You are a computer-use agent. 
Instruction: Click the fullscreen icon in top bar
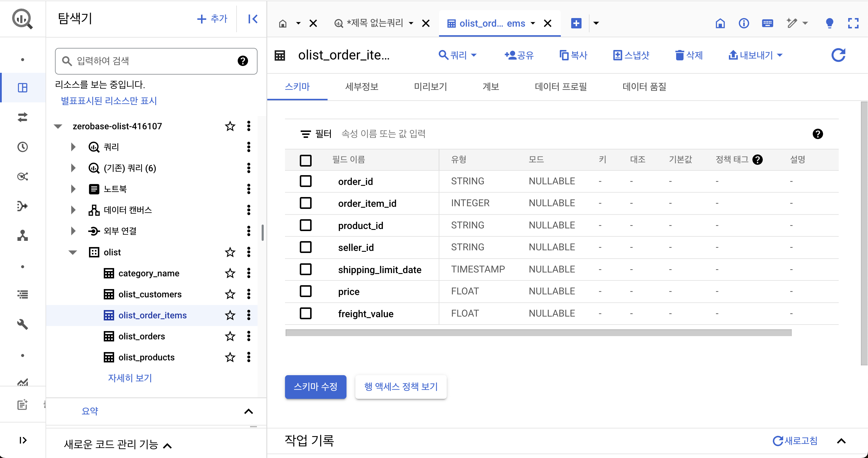[x=853, y=23]
